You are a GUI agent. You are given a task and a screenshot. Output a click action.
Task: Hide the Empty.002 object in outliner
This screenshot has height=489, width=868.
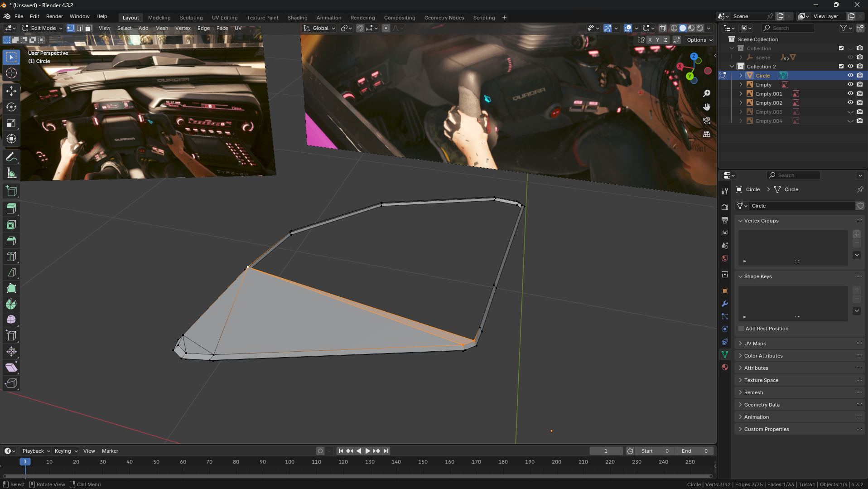[850, 103]
